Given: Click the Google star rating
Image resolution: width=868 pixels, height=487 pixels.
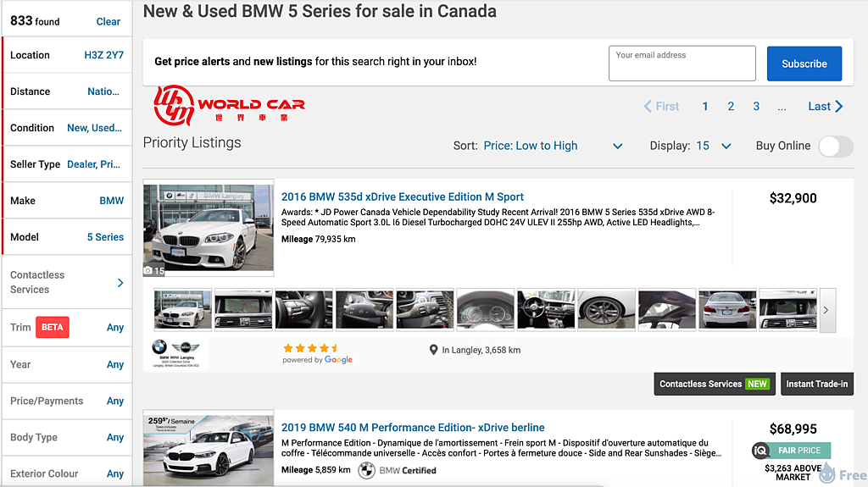Looking at the screenshot, I should point(311,348).
